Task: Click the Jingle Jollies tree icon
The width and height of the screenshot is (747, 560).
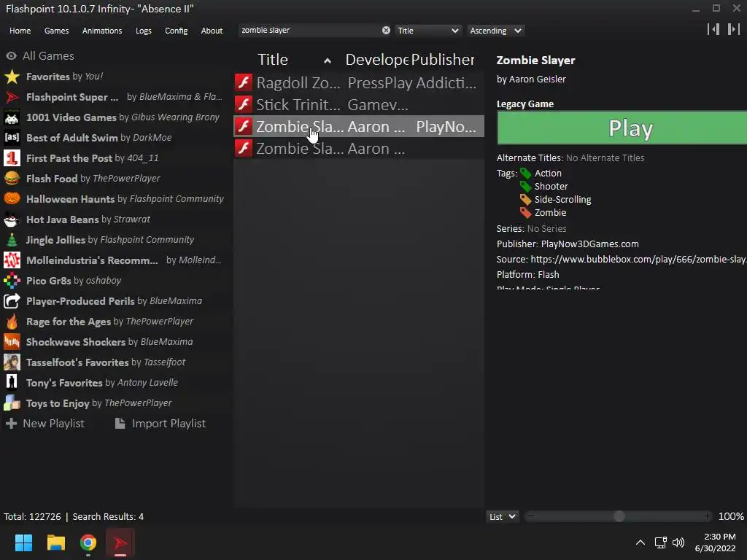Action: click(x=12, y=240)
